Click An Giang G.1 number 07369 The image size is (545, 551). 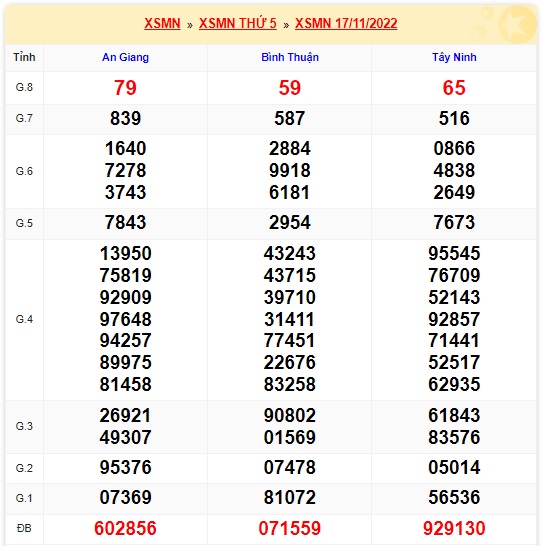coord(125,497)
